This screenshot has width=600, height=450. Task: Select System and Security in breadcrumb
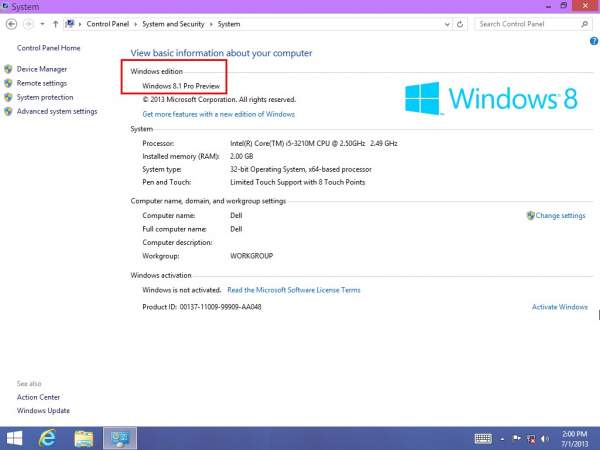[x=173, y=24]
